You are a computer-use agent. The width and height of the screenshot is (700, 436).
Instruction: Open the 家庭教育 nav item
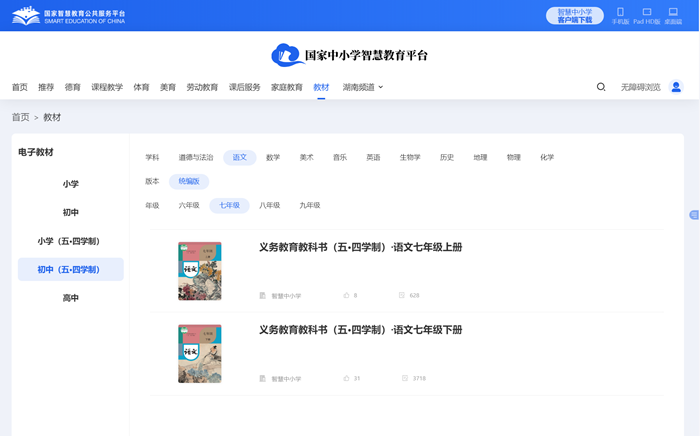tap(287, 87)
